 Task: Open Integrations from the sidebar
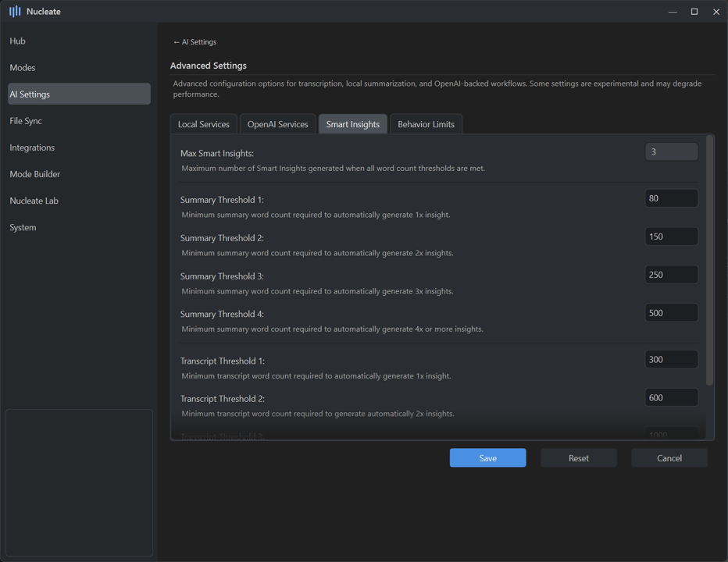(x=32, y=148)
